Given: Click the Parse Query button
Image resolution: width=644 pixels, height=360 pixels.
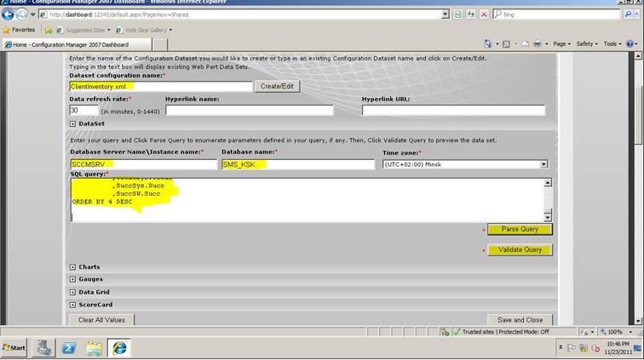Looking at the screenshot, I should click(x=520, y=229).
